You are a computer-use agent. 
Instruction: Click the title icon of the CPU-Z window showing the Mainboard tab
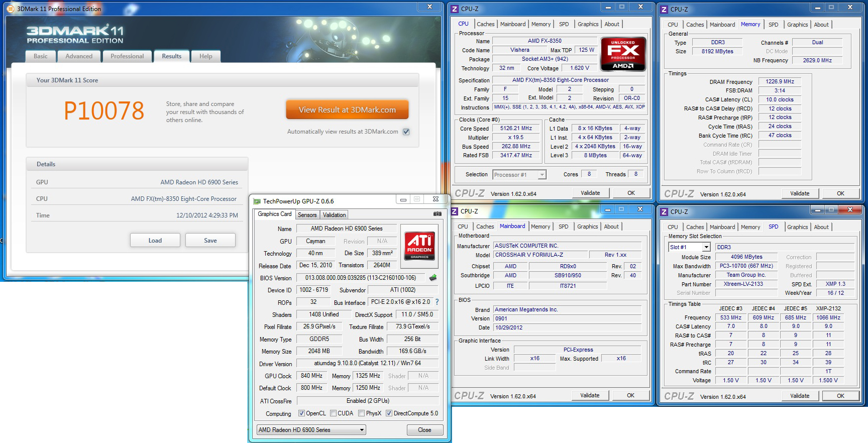(x=455, y=211)
